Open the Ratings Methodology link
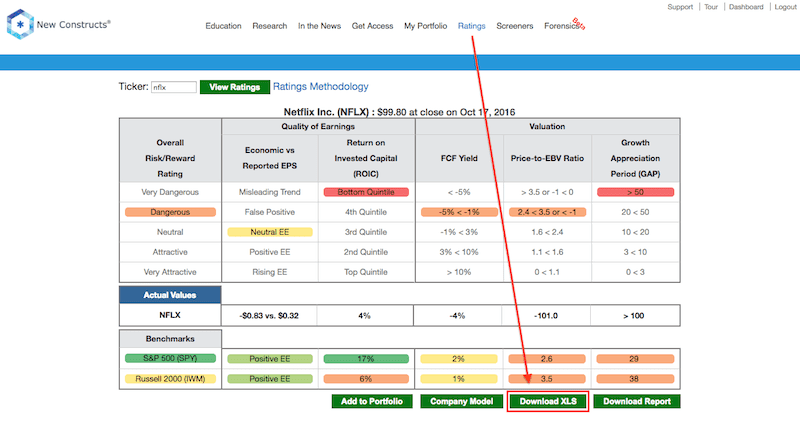Viewport: 800px width, 421px height. tap(320, 87)
